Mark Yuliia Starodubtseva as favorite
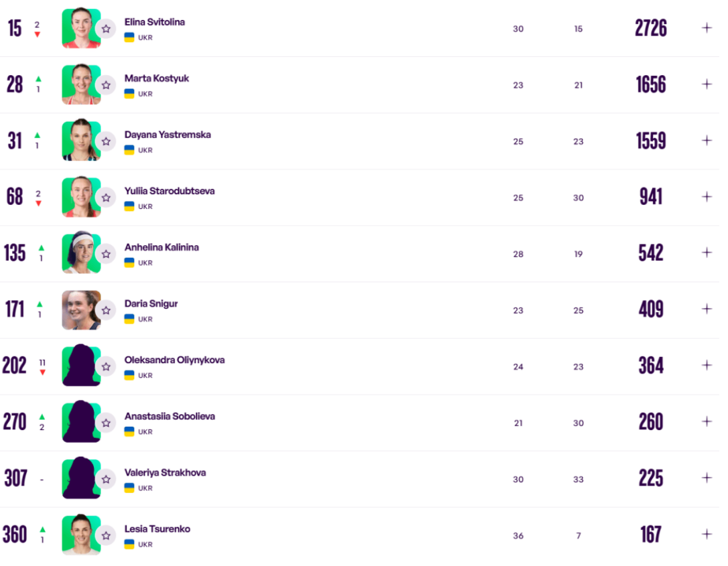Image resolution: width=728 pixels, height=566 pixels. pyautogui.click(x=106, y=198)
